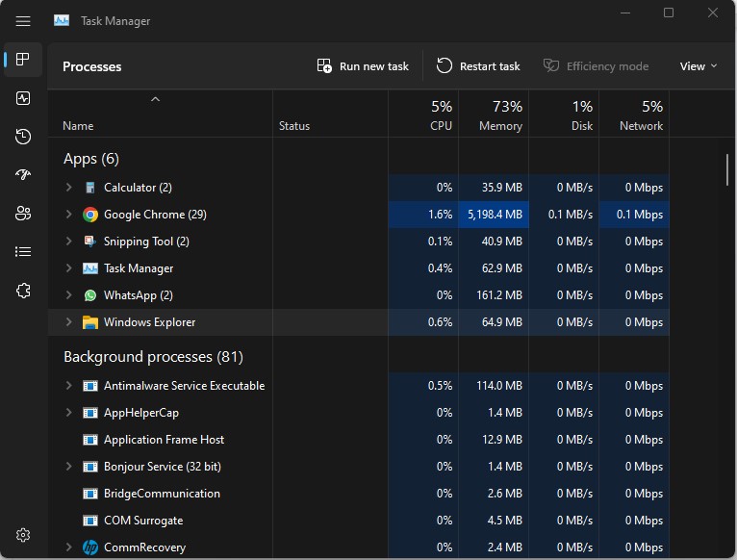Select the BridgeCommunication process name
The height and width of the screenshot is (560, 737).
(x=162, y=494)
